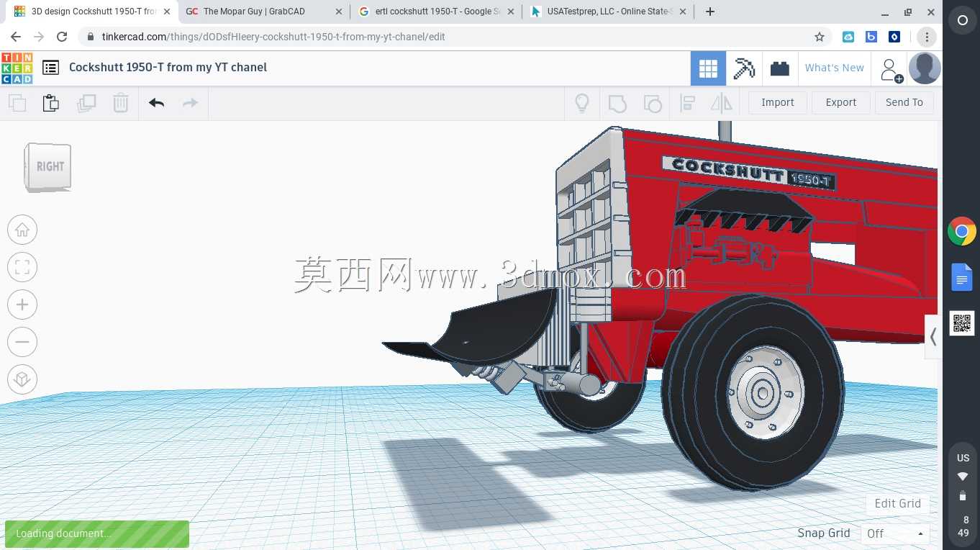Click Fit all in view icon
This screenshot has width=980, height=550.
coord(22,267)
